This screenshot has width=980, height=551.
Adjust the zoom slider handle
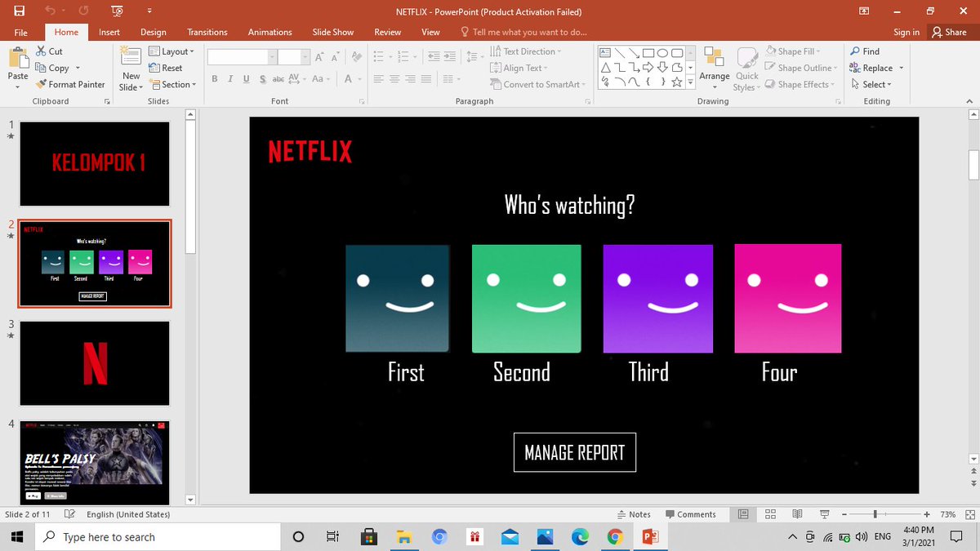(875, 514)
